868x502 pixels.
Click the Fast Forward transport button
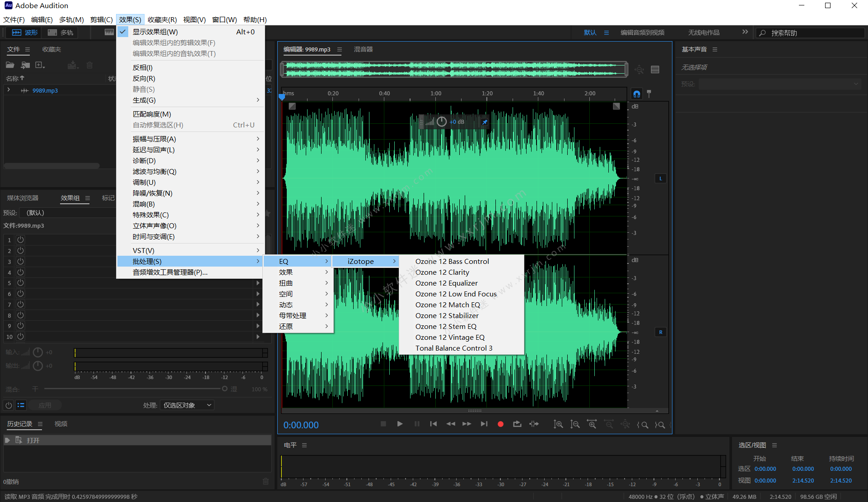pyautogui.click(x=467, y=424)
